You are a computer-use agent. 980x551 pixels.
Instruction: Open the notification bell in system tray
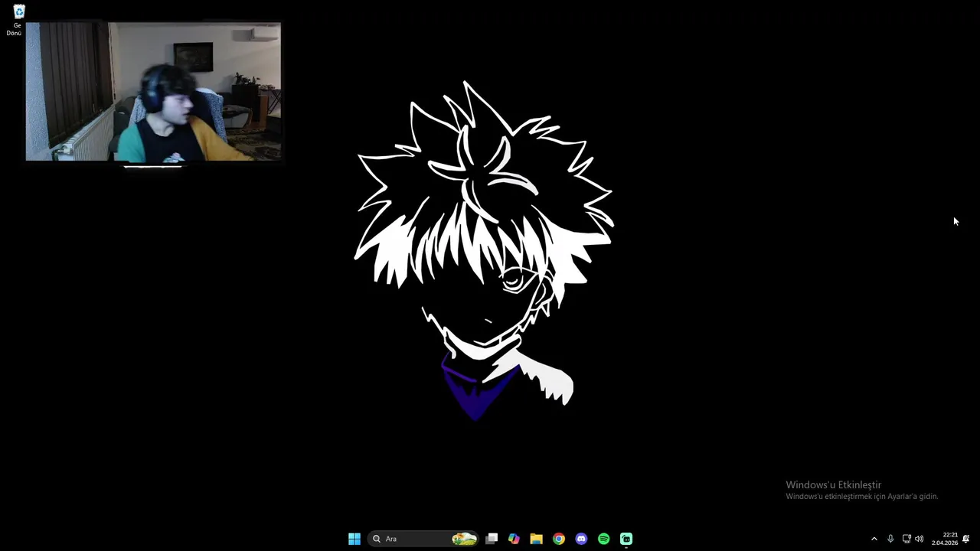[966, 539]
